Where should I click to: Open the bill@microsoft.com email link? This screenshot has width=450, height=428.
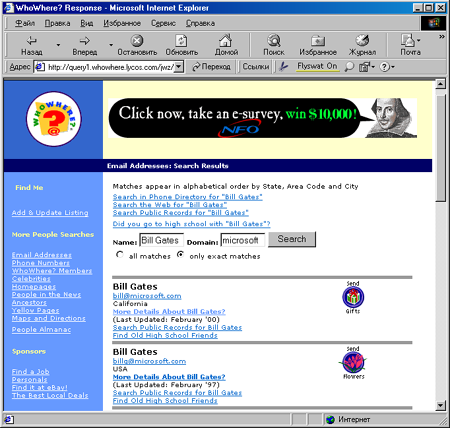[147, 296]
